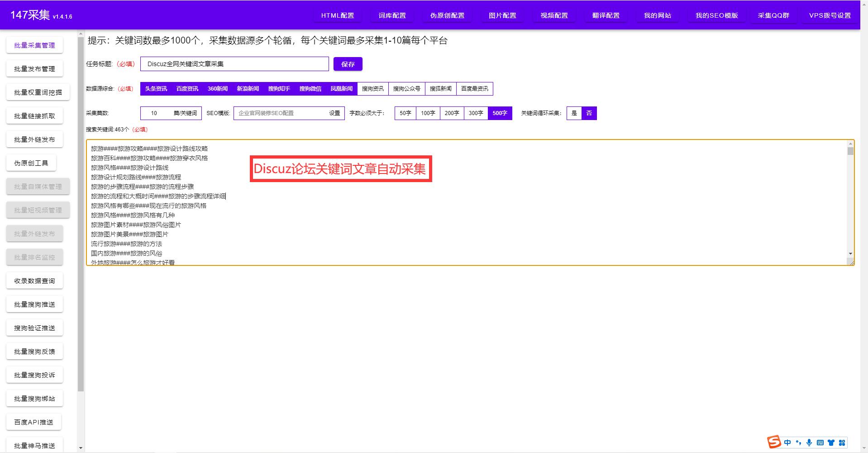Toggle the 360新闻 data source

pyautogui.click(x=218, y=89)
